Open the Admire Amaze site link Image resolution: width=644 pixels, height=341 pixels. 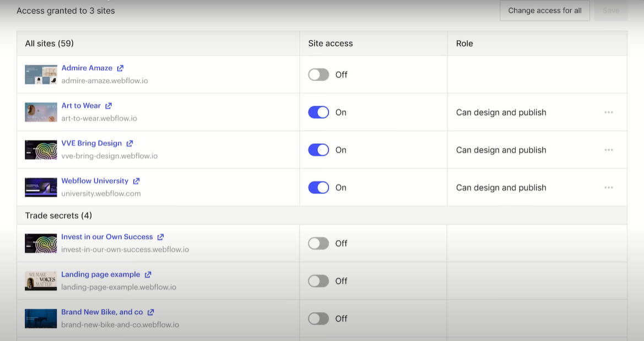pyautogui.click(x=87, y=68)
